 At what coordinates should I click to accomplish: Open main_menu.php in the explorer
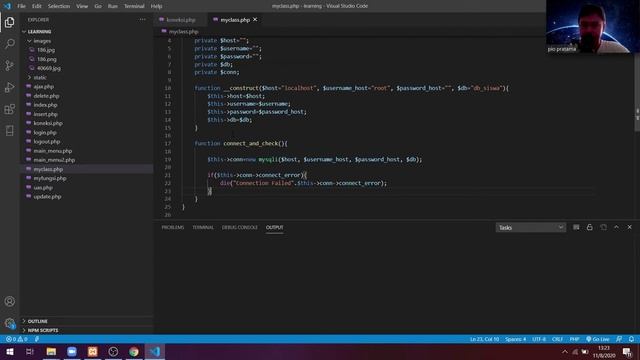coord(53,151)
